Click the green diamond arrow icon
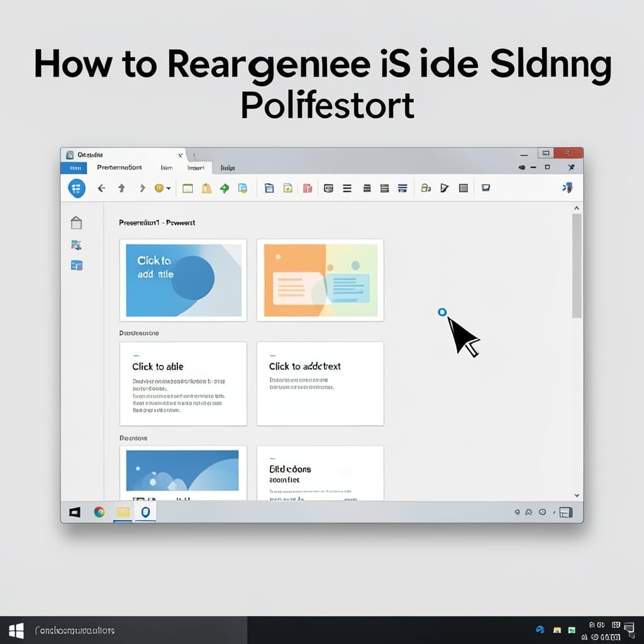The height and width of the screenshot is (644, 644). [x=225, y=188]
